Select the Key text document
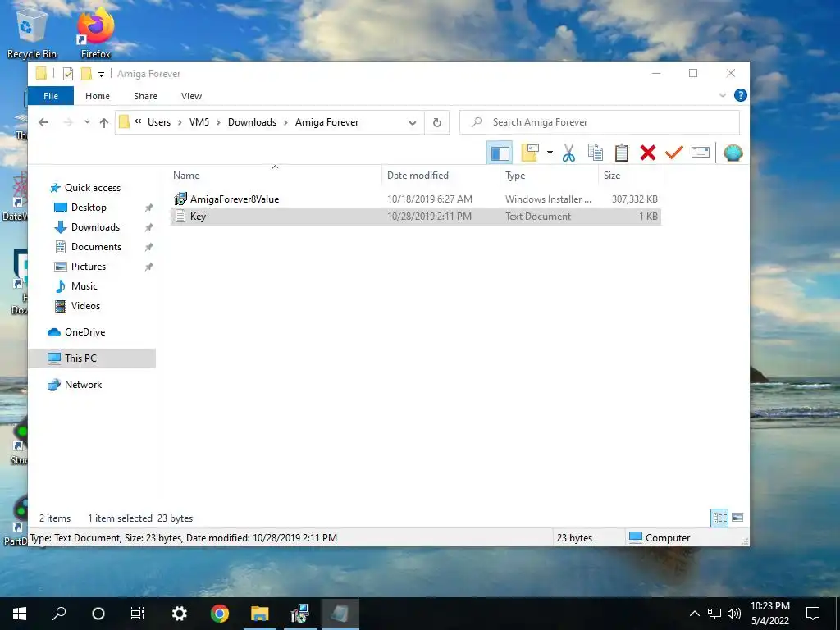The width and height of the screenshot is (840, 630). (416, 217)
